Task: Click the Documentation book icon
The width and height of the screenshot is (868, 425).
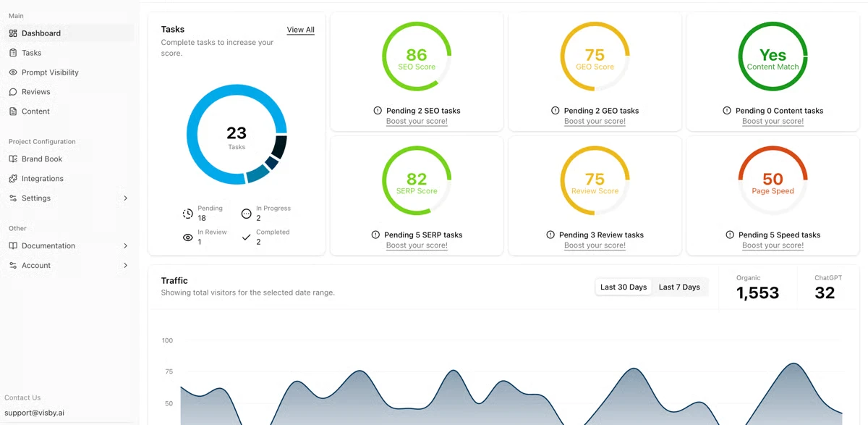Action: 13,246
